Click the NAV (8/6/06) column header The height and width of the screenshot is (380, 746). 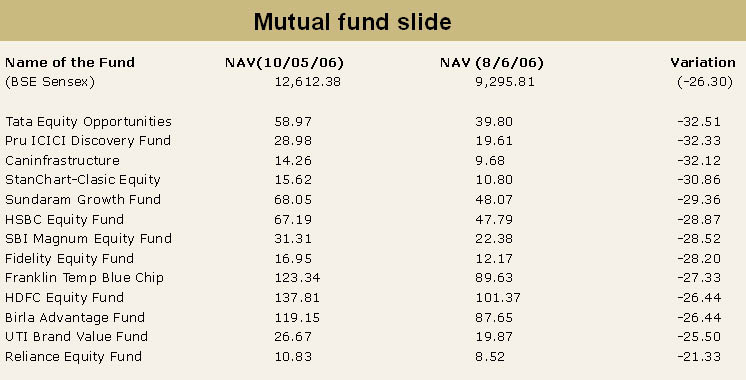point(492,63)
